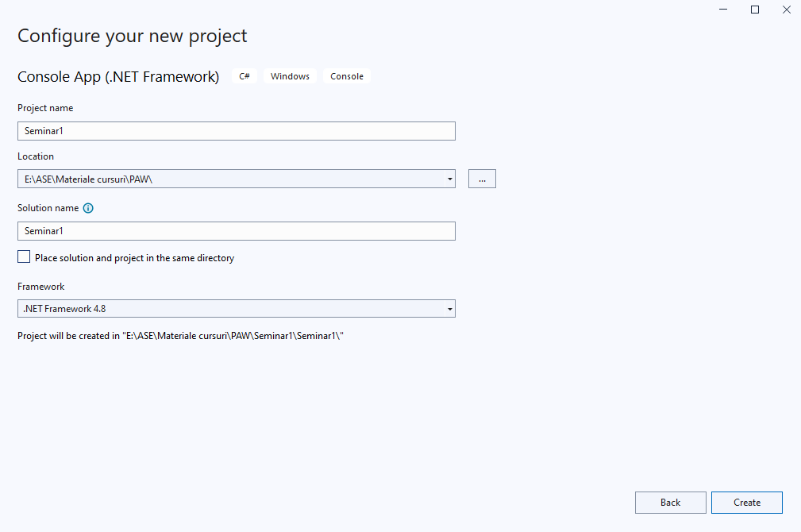The width and height of the screenshot is (801, 532).
Task: Open the Framework version dropdown
Action: click(x=450, y=309)
